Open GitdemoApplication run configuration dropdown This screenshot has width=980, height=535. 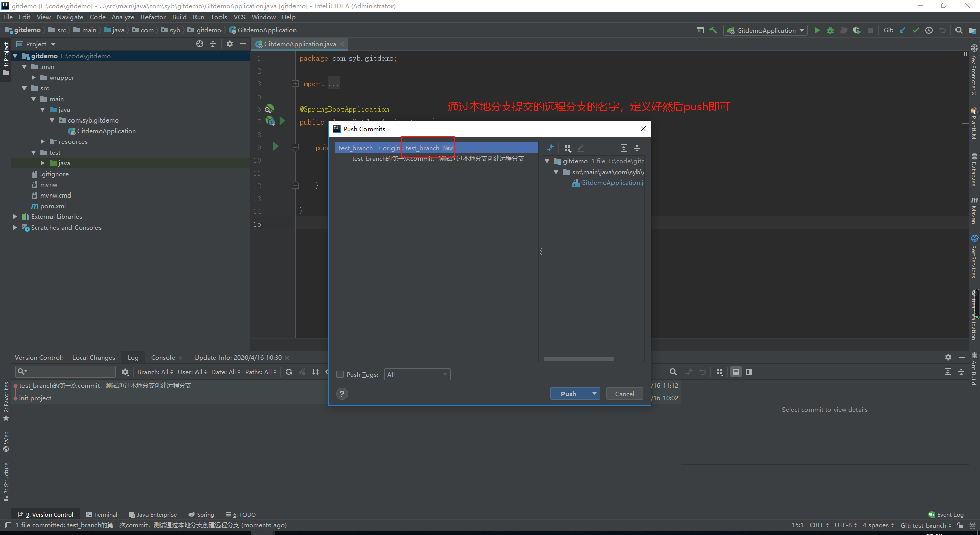pos(766,30)
